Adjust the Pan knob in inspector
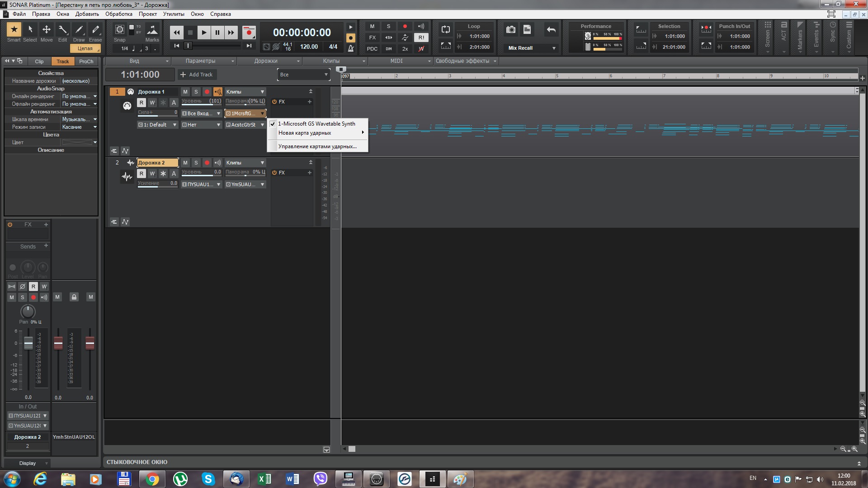The width and height of the screenshot is (868, 488). click(x=28, y=311)
